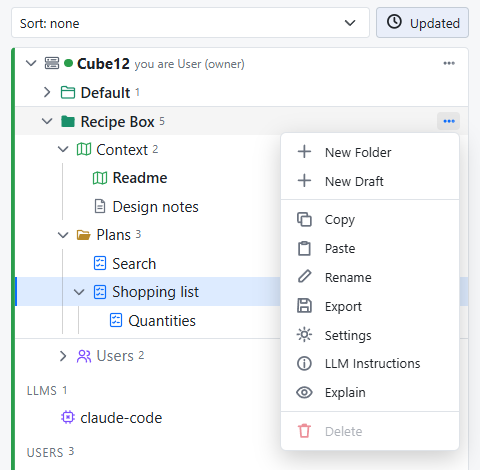
Task: Click the 'you are User (owner)' text
Action: (x=189, y=64)
